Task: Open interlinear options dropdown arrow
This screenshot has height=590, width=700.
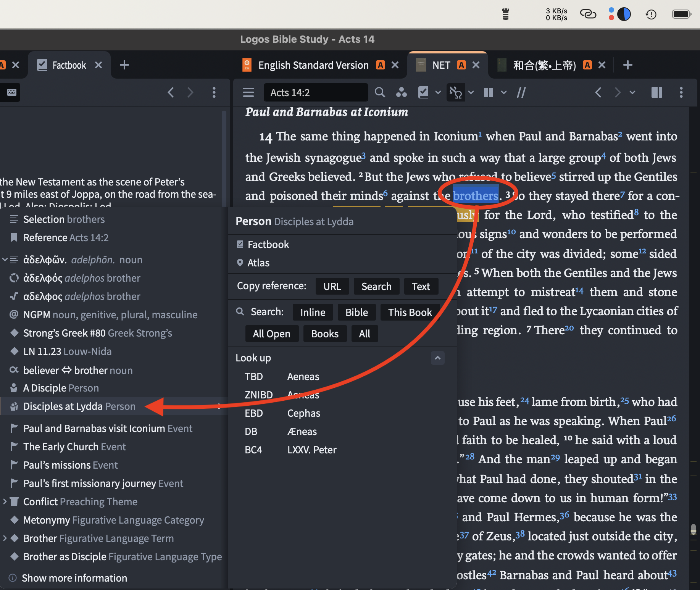Action: pos(471,92)
